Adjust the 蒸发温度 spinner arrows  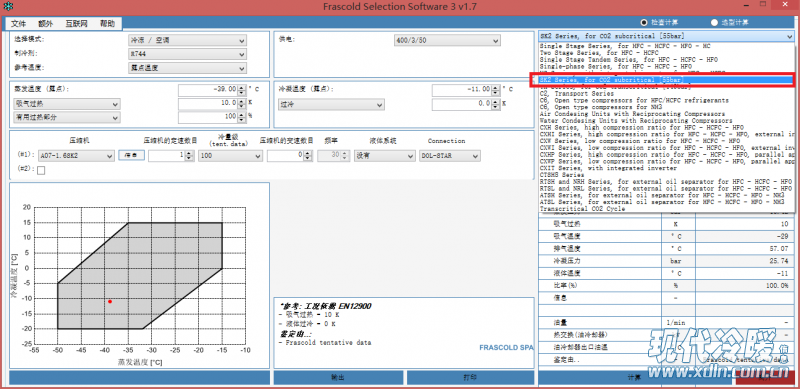click(x=241, y=89)
